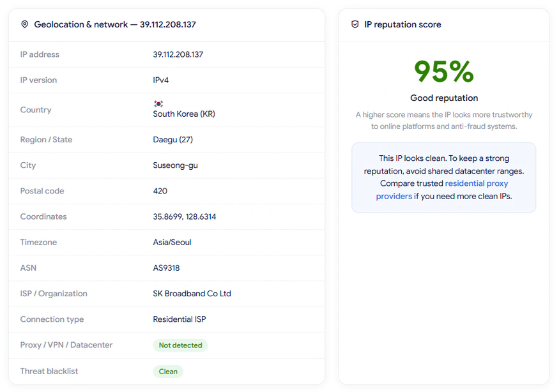This screenshot has width=559, height=392.
Task: Click the AS9318 ASN value
Action: (166, 268)
